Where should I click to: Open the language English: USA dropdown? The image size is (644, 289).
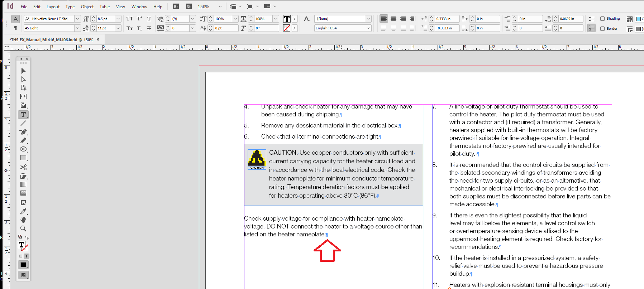(368, 28)
